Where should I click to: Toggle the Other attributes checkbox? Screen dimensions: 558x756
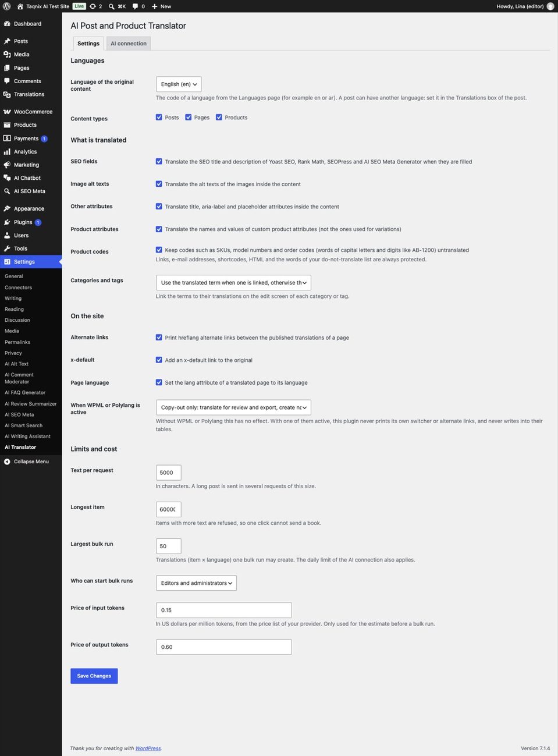pos(159,206)
